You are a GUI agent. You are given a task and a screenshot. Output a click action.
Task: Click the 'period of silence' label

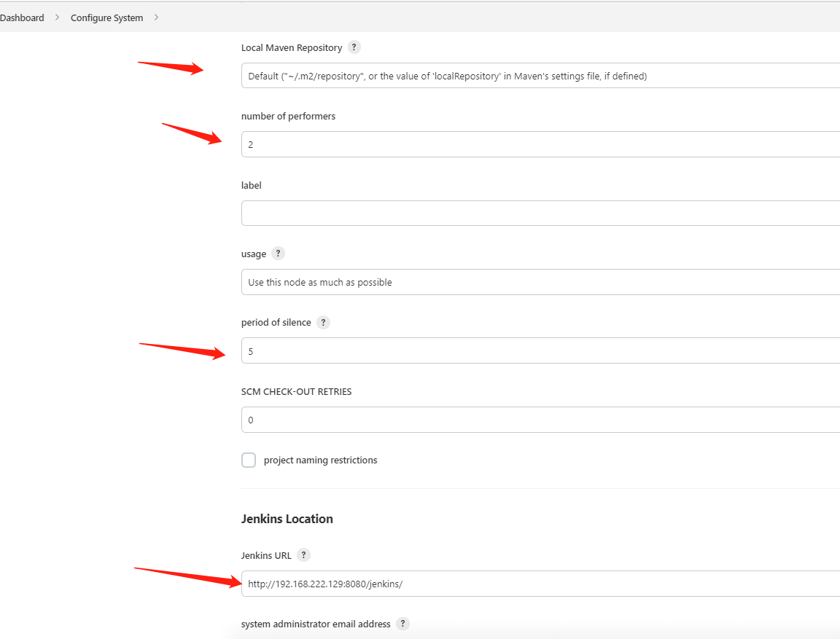[276, 322]
